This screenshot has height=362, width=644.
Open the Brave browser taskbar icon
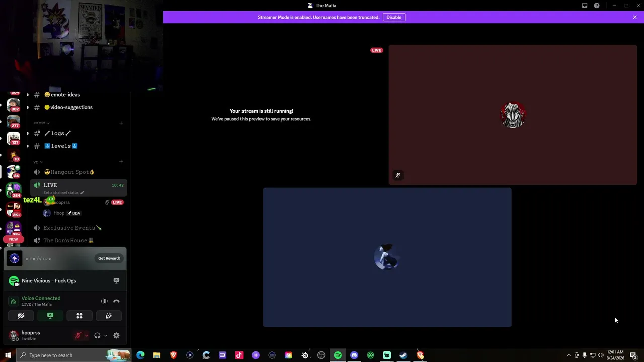pyautogui.click(x=174, y=355)
